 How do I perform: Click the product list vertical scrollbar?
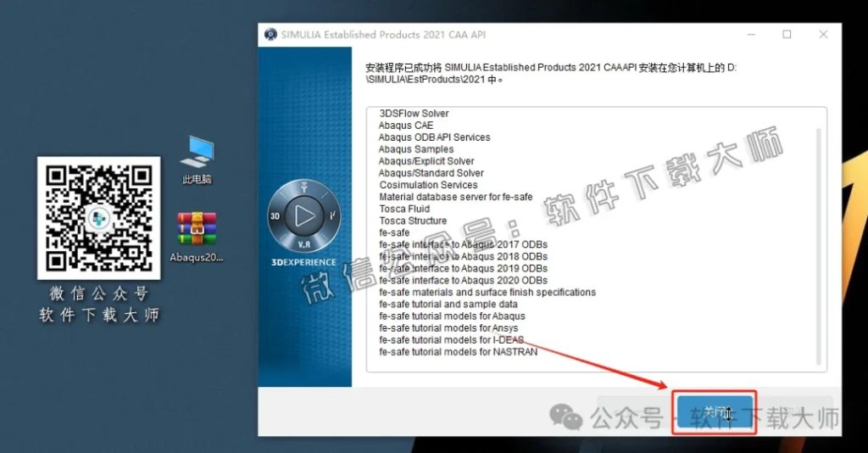[821, 247]
